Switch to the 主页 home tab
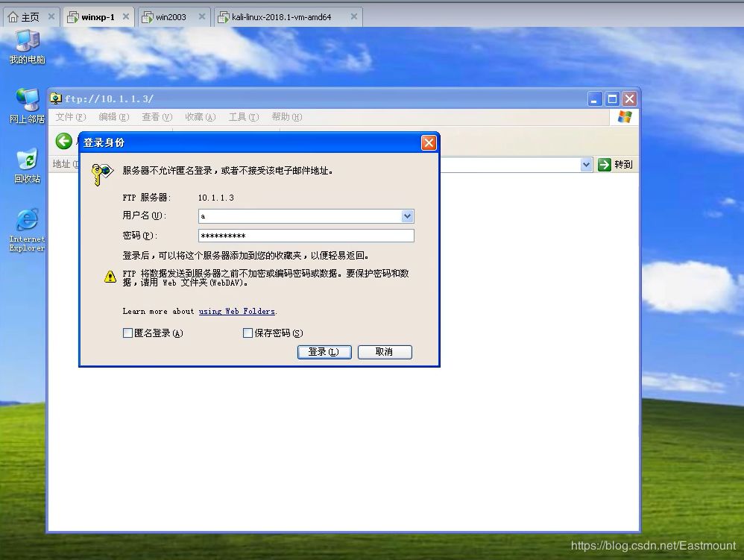The height and width of the screenshot is (560, 744). click(32, 17)
